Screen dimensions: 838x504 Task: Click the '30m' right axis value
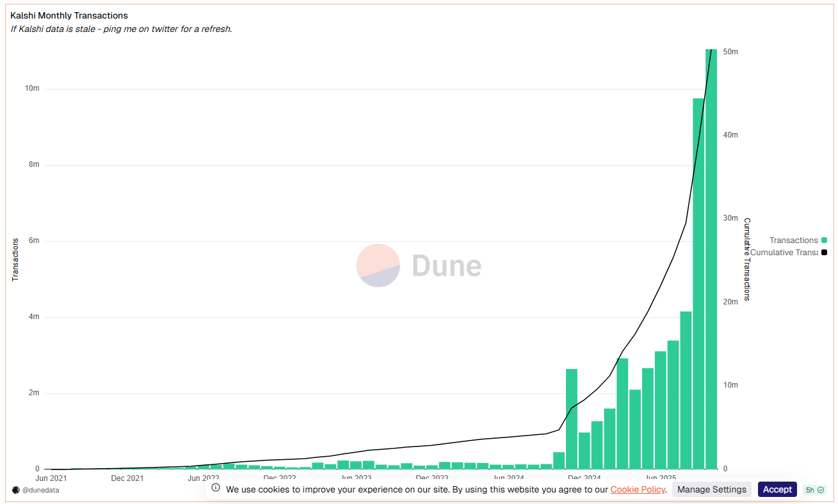tap(730, 218)
